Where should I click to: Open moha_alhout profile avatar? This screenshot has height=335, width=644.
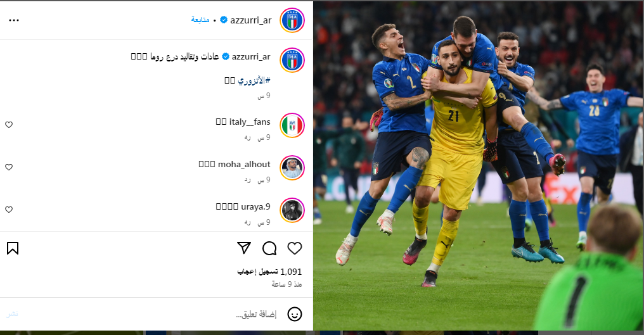[x=292, y=167]
